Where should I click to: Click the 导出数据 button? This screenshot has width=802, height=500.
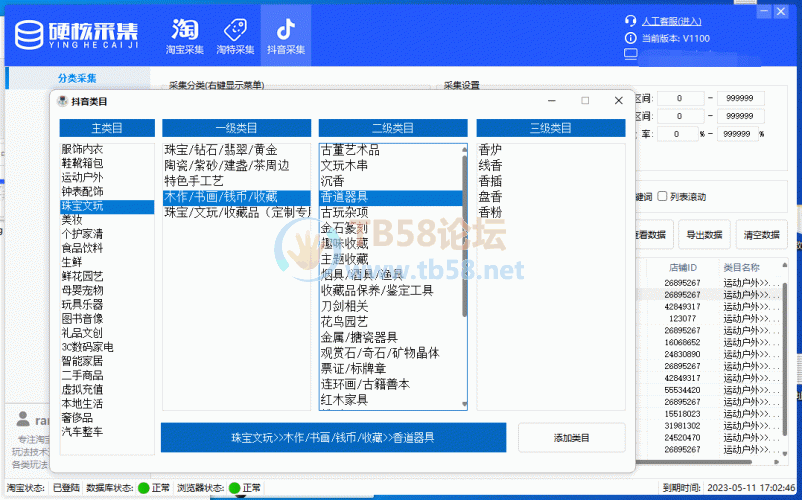pos(704,235)
